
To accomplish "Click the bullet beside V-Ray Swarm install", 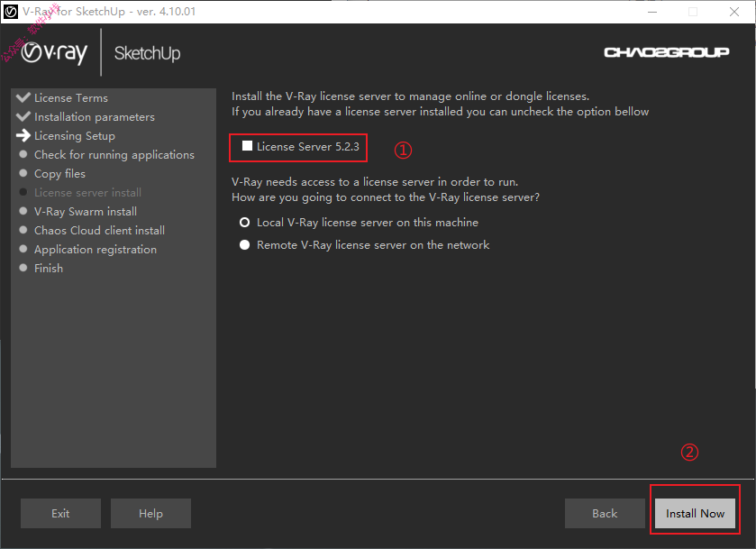I will [23, 211].
